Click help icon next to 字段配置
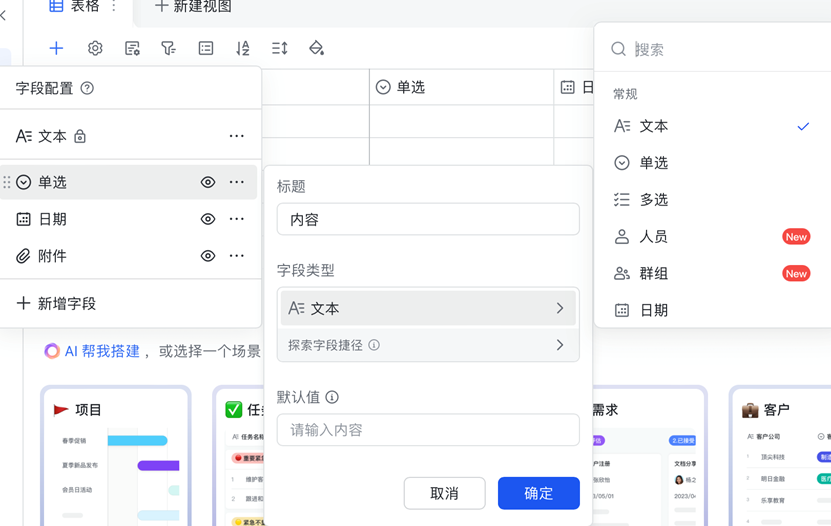 click(87, 88)
